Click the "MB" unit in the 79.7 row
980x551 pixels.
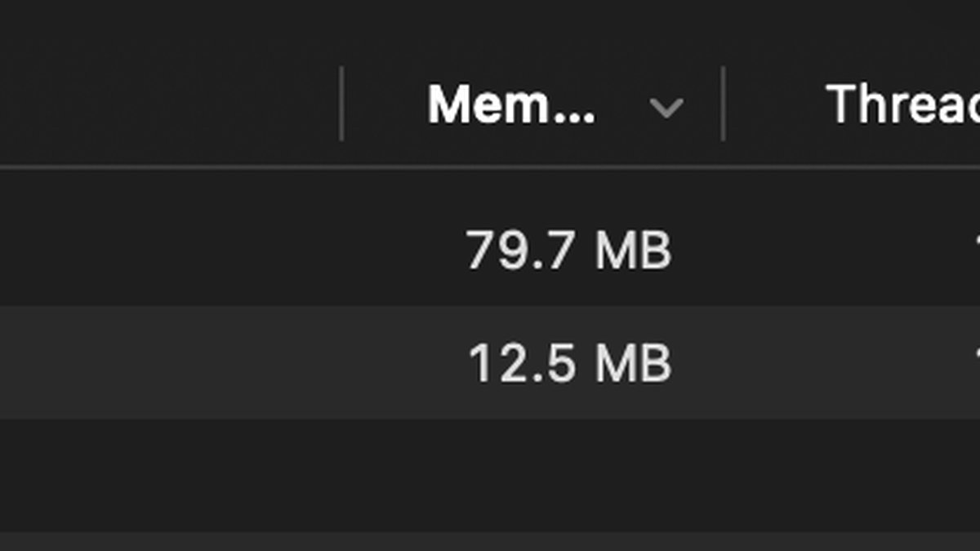click(634, 251)
